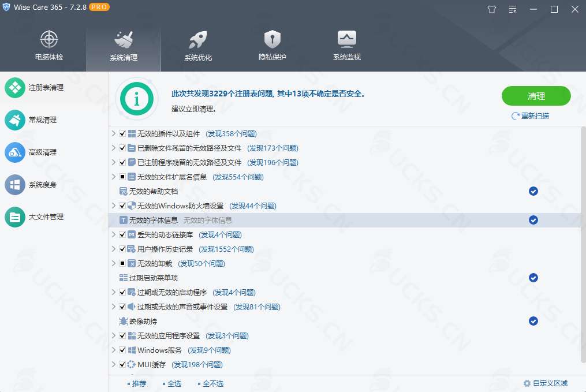This screenshot has height=392, width=586.
Task: Click the 重新扫描 rescan link
Action: click(531, 116)
